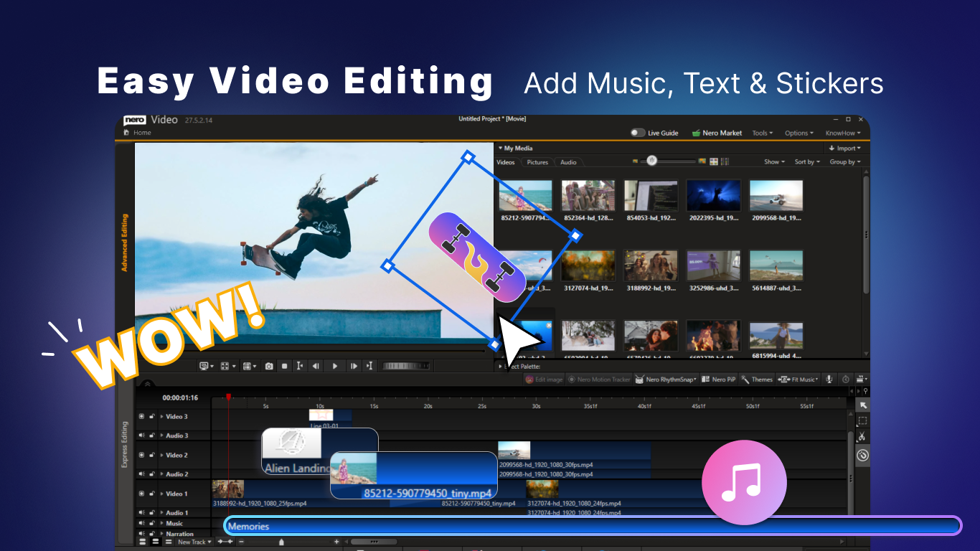The width and height of the screenshot is (980, 551).
Task: Switch to the Pictures tab
Action: coord(537,162)
